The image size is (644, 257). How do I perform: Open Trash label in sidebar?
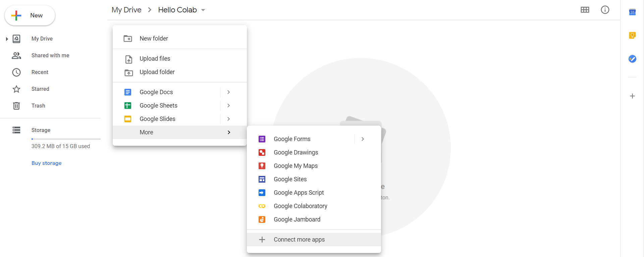tap(38, 106)
